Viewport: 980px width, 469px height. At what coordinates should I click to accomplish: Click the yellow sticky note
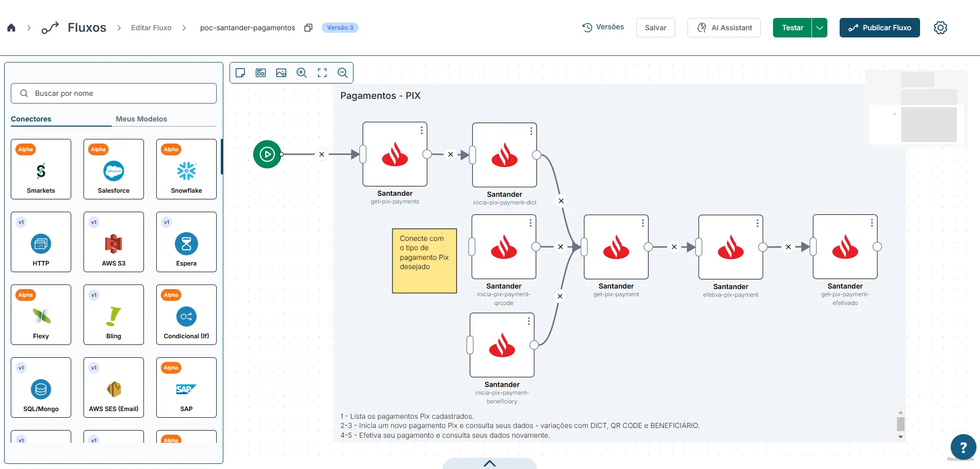(x=424, y=261)
